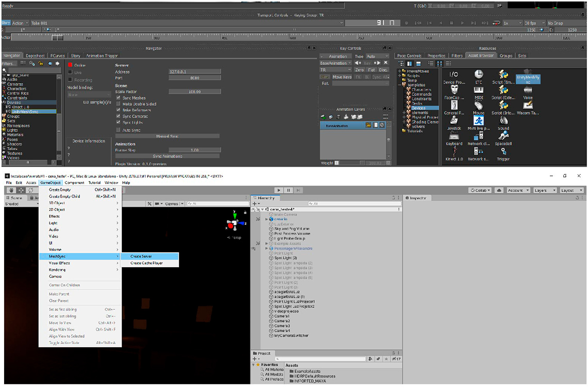Click the Manual Sync button

pos(167,136)
